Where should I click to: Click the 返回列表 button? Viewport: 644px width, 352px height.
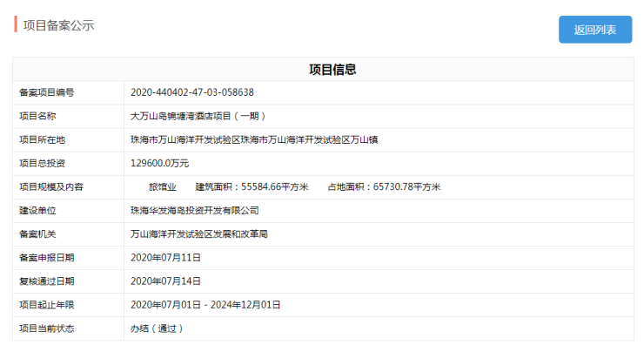[x=595, y=30]
